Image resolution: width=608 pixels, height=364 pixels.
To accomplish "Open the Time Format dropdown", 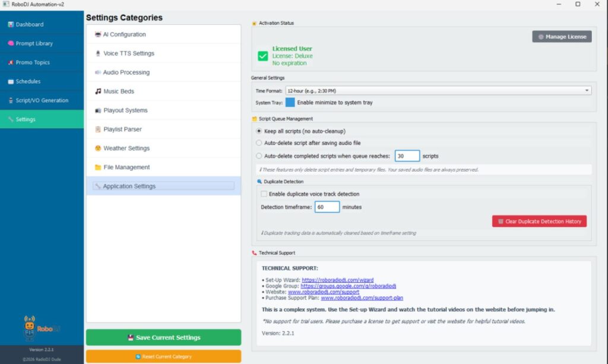I will (438, 91).
